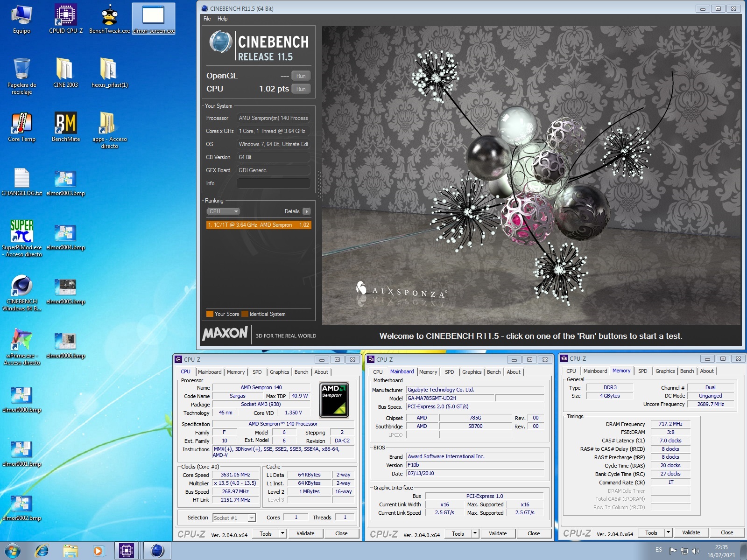The width and height of the screenshot is (747, 560).
Task: Open the CPUID CPU-Z desktop shortcut
Action: (x=66, y=20)
